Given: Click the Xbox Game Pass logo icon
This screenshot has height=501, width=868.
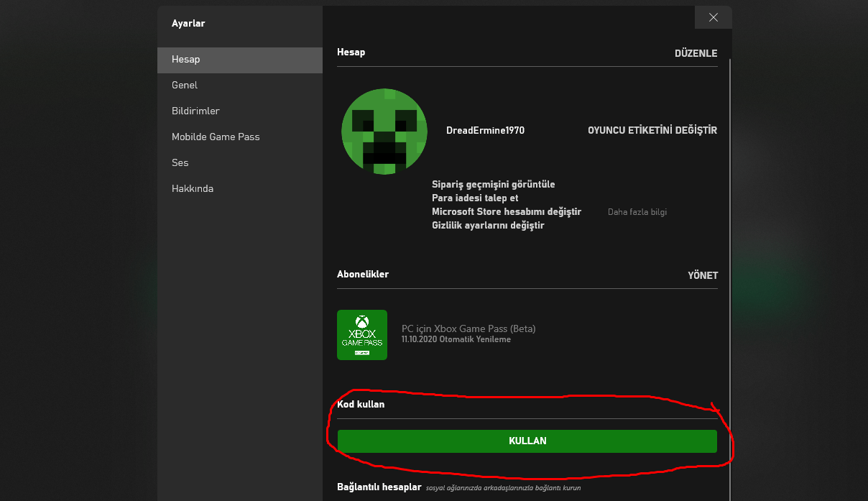Looking at the screenshot, I should pos(362,335).
